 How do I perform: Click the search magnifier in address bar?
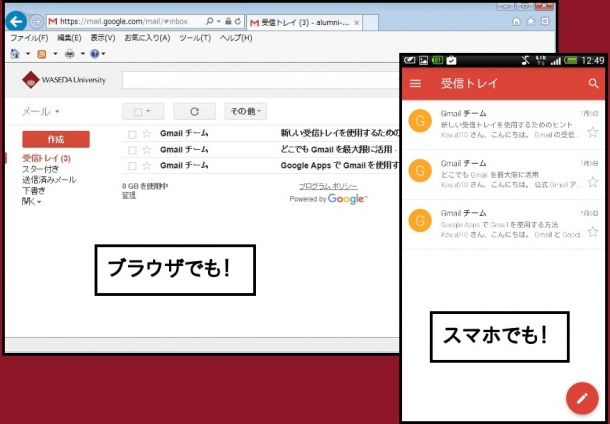[x=209, y=21]
